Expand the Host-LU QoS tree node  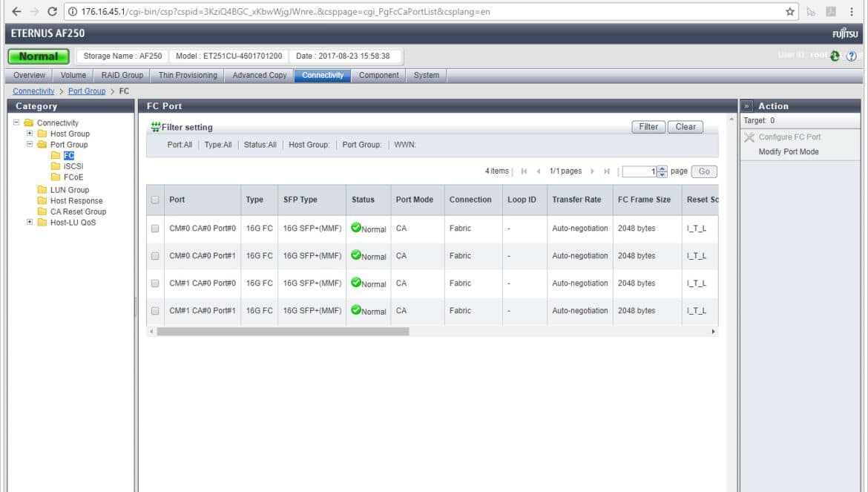(30, 222)
